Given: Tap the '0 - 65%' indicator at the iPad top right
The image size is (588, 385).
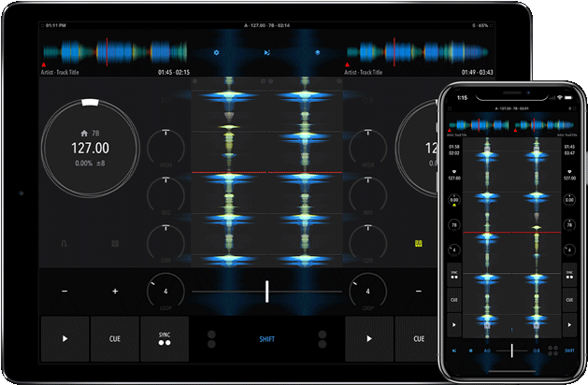Looking at the screenshot, I should (480, 25).
